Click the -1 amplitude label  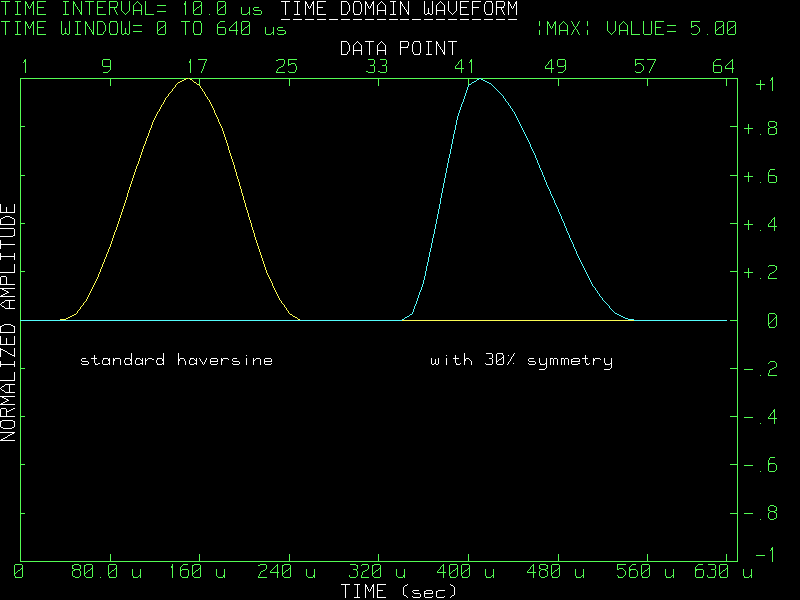click(765, 555)
